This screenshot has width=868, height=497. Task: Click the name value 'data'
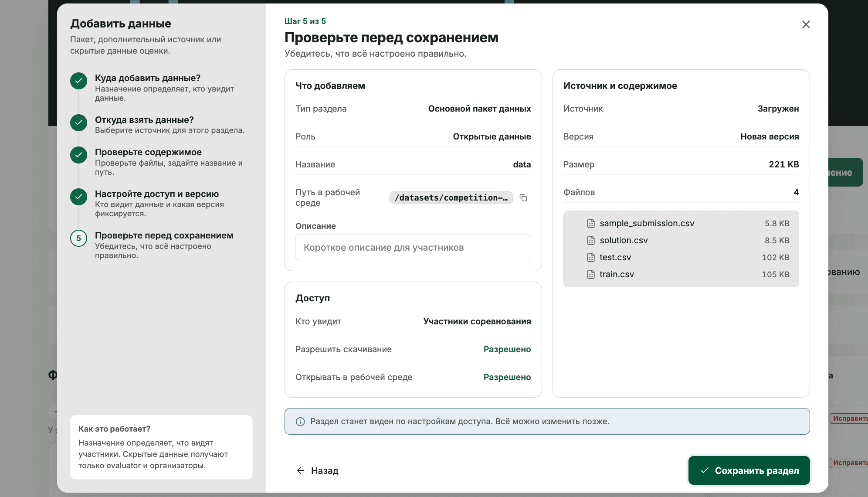click(522, 164)
